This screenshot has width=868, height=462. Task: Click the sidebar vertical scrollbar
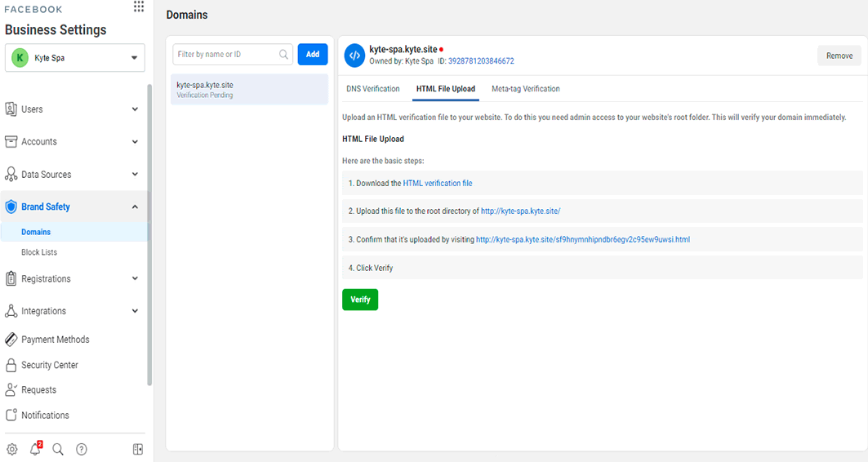point(149,235)
